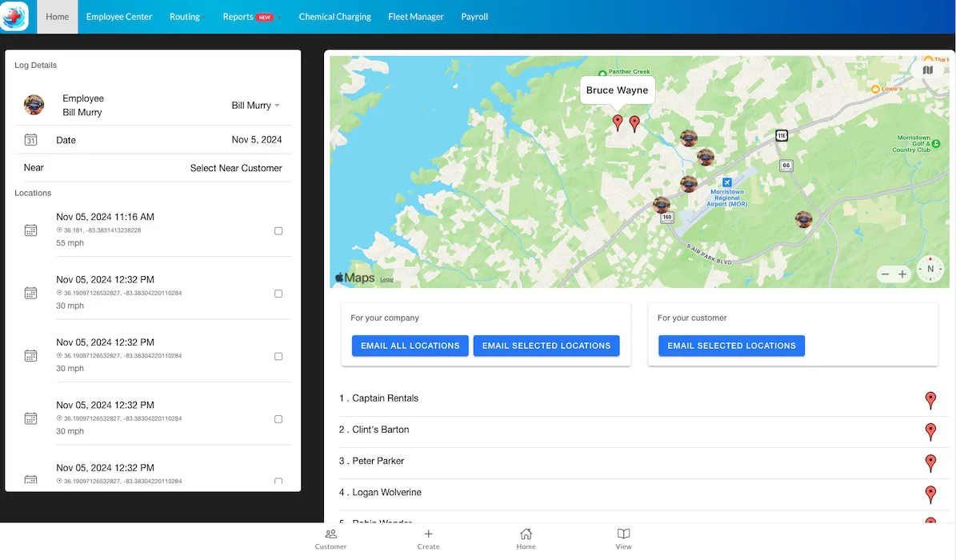Check the box for the second 12:32 PM location
Screen dimensions: 956x560
click(278, 356)
